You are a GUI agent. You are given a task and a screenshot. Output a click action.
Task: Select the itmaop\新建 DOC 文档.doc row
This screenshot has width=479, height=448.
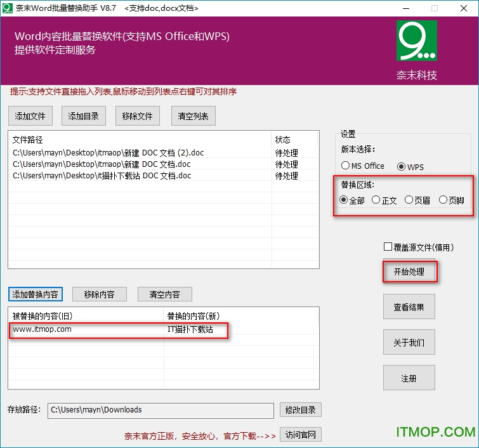163,164
